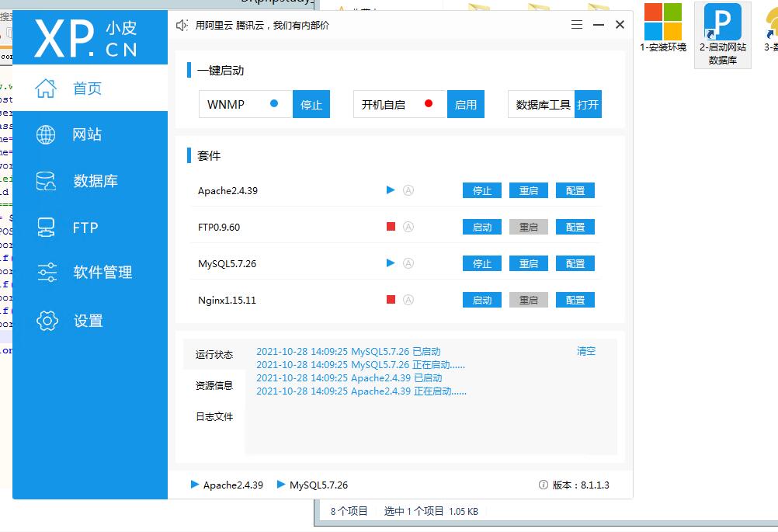Click 启动 button for FTP0.9.60
This screenshot has width=778, height=532.
[x=482, y=227]
